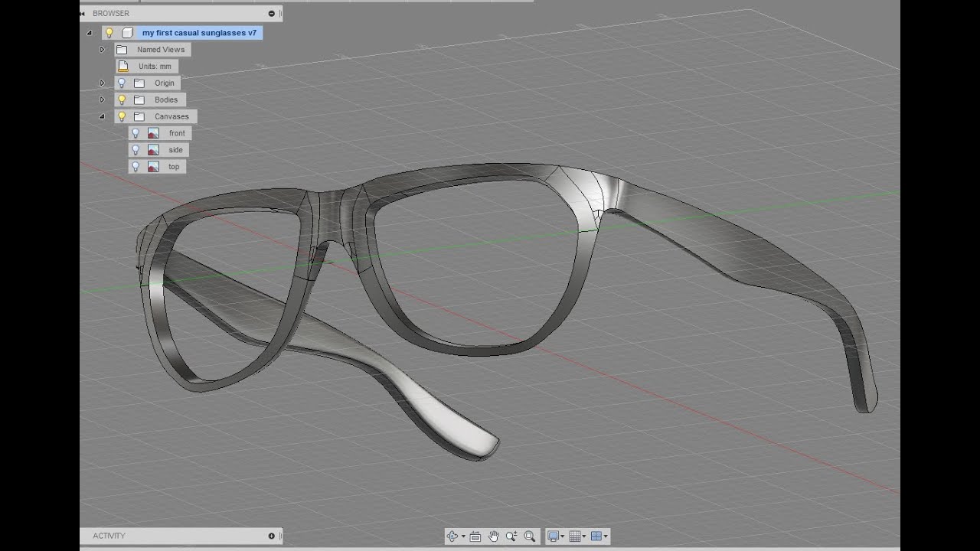The width and height of the screenshot is (980, 551).
Task: Click the Origin folder icon
Action: pyautogui.click(x=139, y=83)
